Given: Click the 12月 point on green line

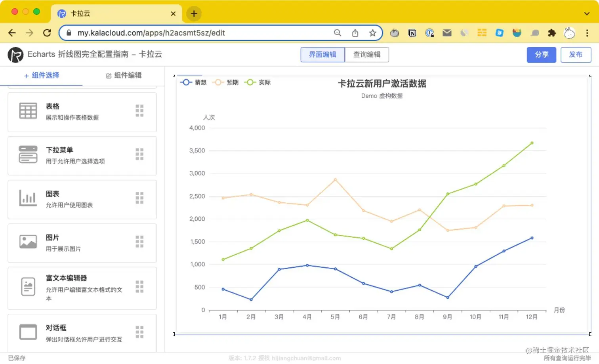Looking at the screenshot, I should (532, 143).
